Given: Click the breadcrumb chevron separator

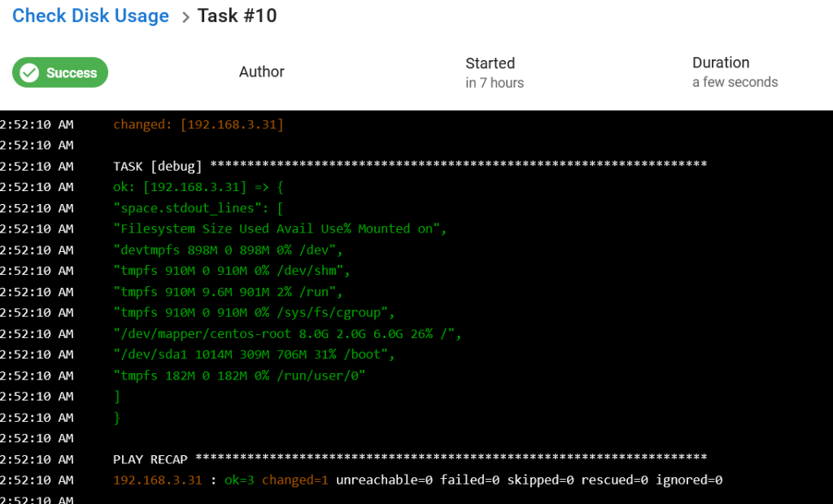Looking at the screenshot, I should point(185,18).
